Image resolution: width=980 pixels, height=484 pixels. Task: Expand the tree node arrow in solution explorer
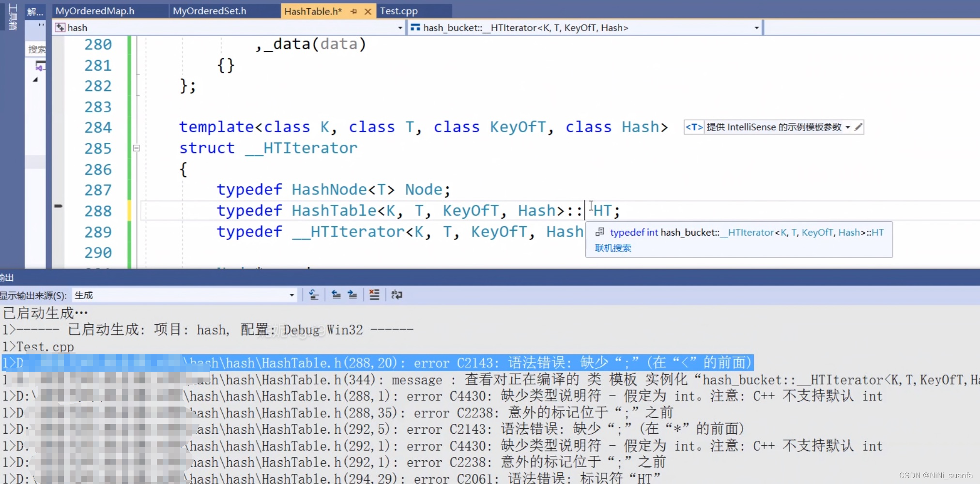35,80
